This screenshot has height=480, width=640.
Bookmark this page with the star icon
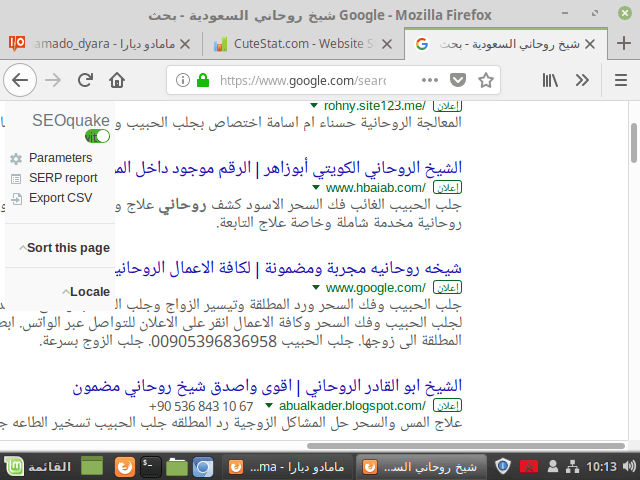point(486,80)
